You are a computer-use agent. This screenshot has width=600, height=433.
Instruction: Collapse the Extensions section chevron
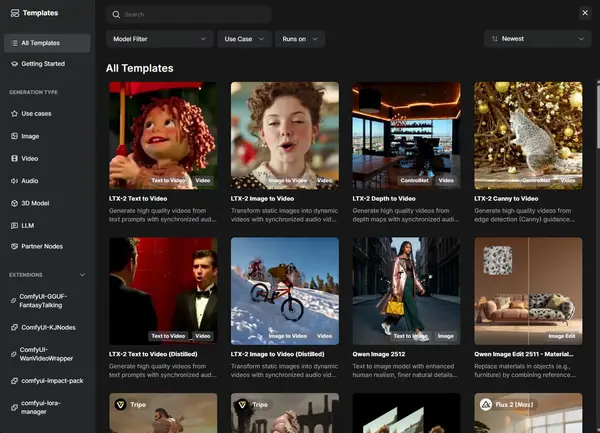click(82, 275)
